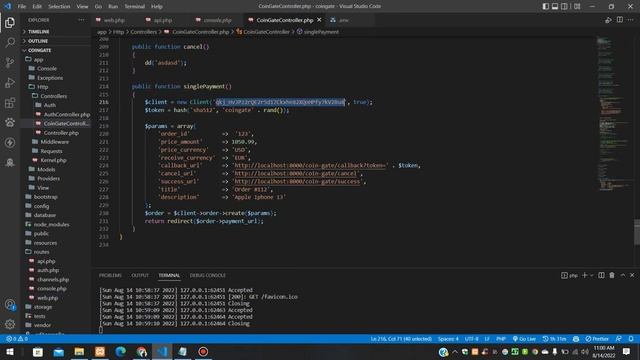Open the Run menu

point(113,6)
